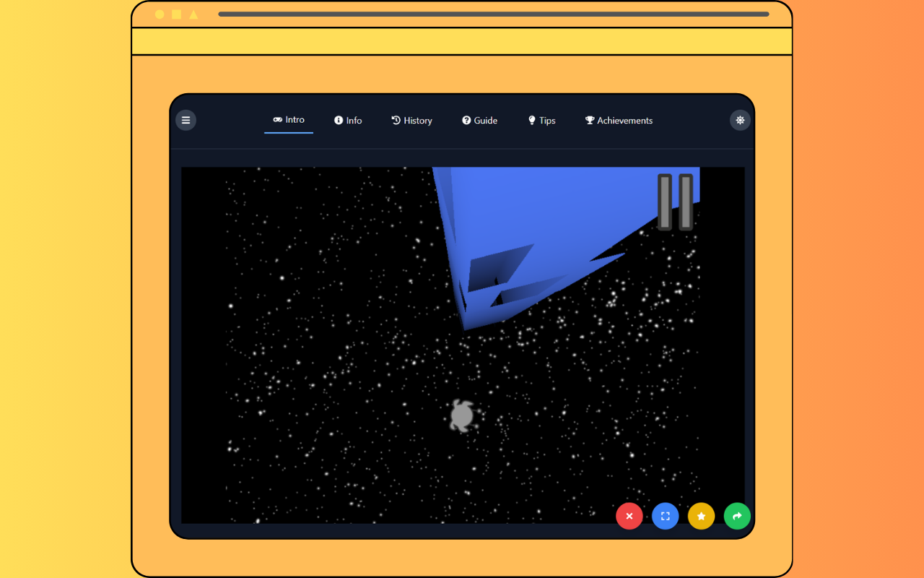924x578 pixels.
Task: Toggle fullscreen with the blue button
Action: coord(665,516)
